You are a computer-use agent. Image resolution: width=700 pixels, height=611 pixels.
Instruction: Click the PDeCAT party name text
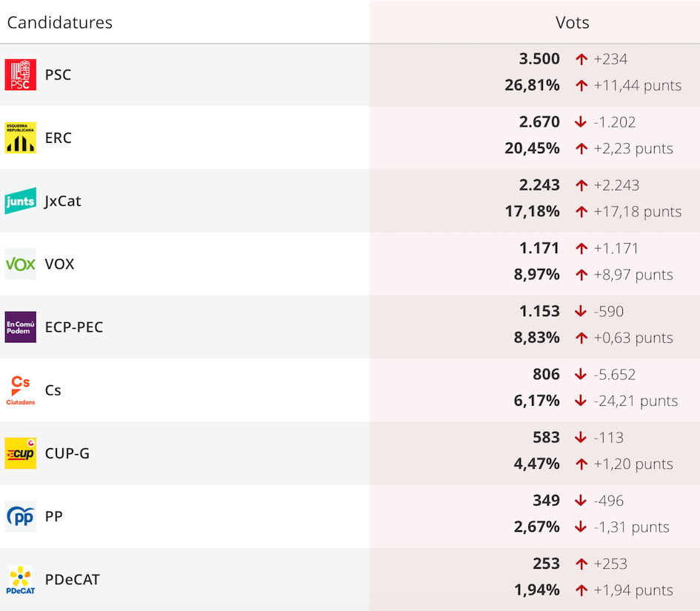pos(73,579)
